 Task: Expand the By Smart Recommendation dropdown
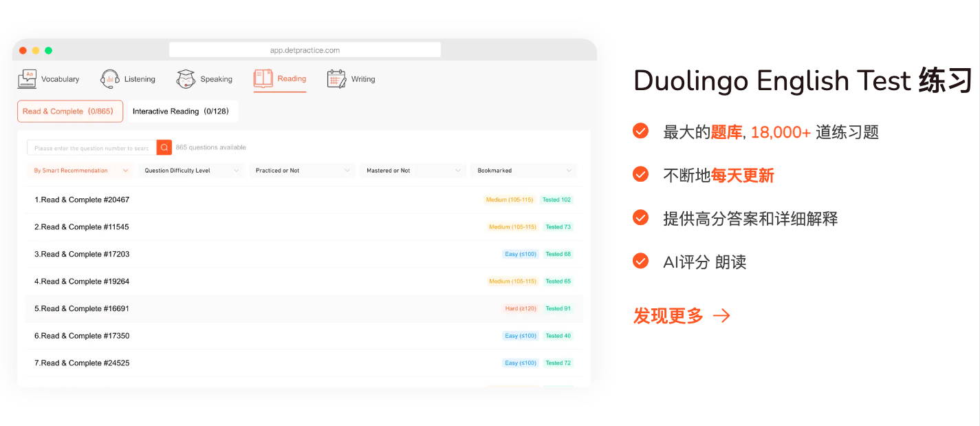point(80,171)
